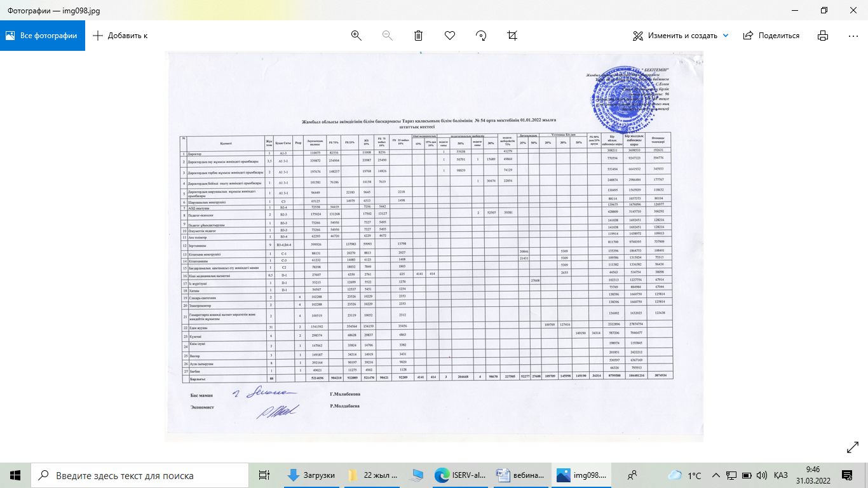Click Добавить к button
The height and width of the screenshot is (488, 868).
pos(120,36)
